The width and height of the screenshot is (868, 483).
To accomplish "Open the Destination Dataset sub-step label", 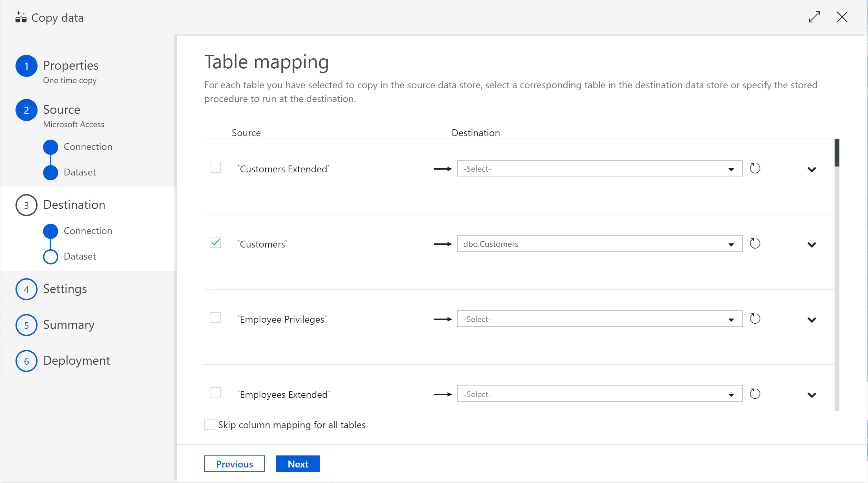I will [80, 256].
